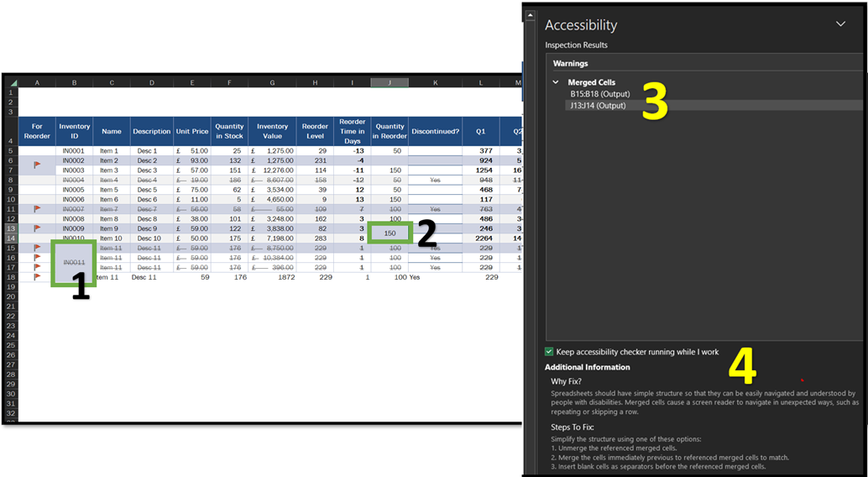Viewport: 868px width, 477px height.
Task: Click the For Reorder header cell
Action: 37,131
